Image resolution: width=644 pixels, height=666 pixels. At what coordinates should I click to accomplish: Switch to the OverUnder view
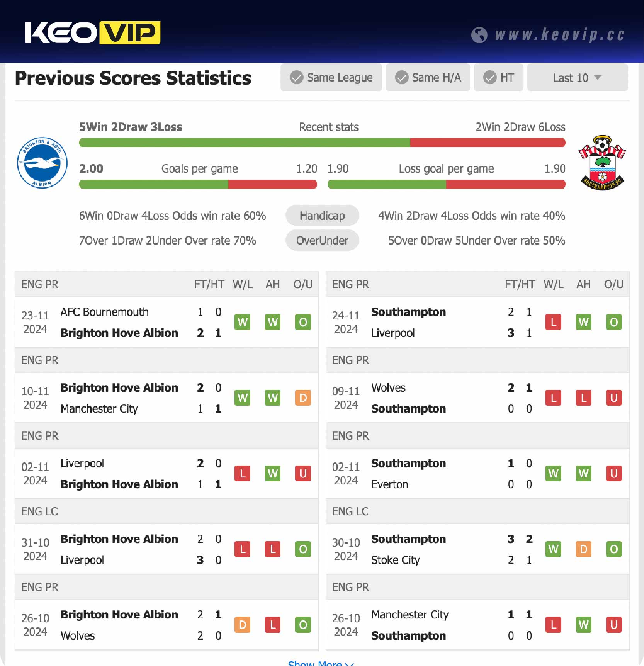(322, 240)
